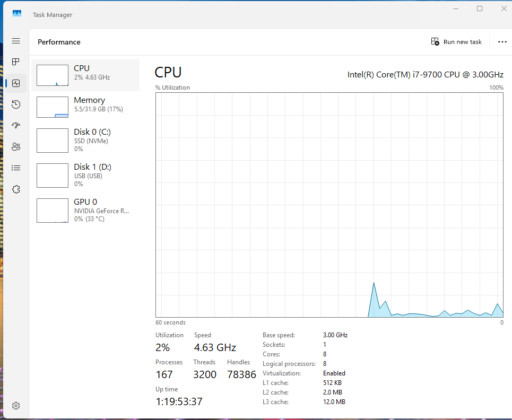Minimize the Task Manager window
The width and height of the screenshot is (512, 420).
click(456, 9)
